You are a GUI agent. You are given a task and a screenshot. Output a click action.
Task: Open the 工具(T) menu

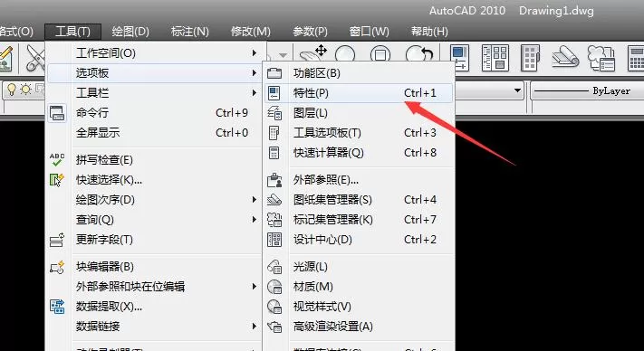tap(72, 32)
